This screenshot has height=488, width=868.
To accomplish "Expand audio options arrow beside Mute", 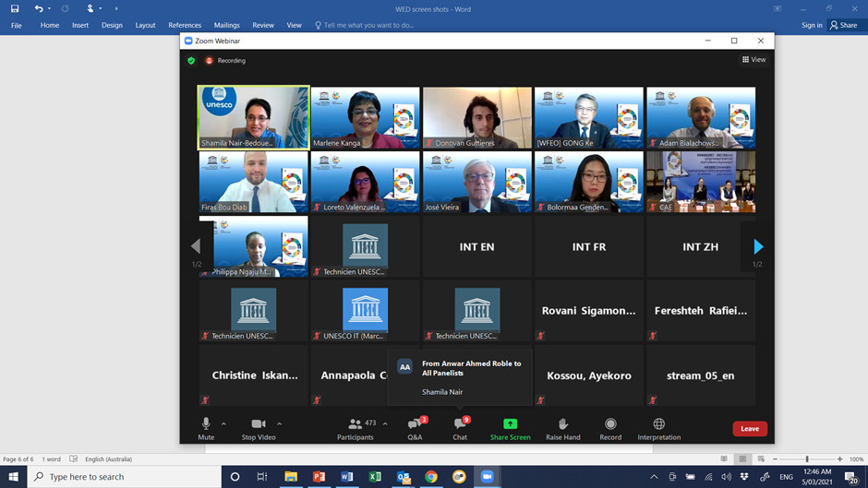I will coord(223,423).
